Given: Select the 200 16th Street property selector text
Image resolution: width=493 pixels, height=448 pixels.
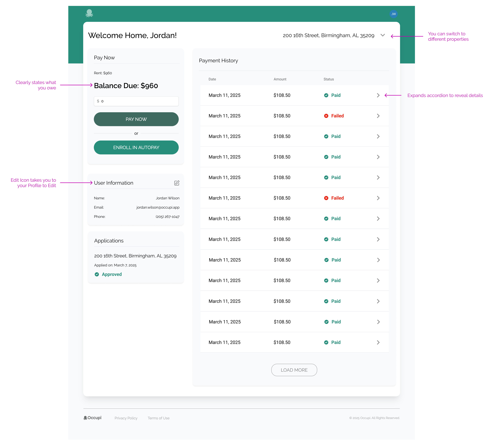Looking at the screenshot, I should pos(328,35).
